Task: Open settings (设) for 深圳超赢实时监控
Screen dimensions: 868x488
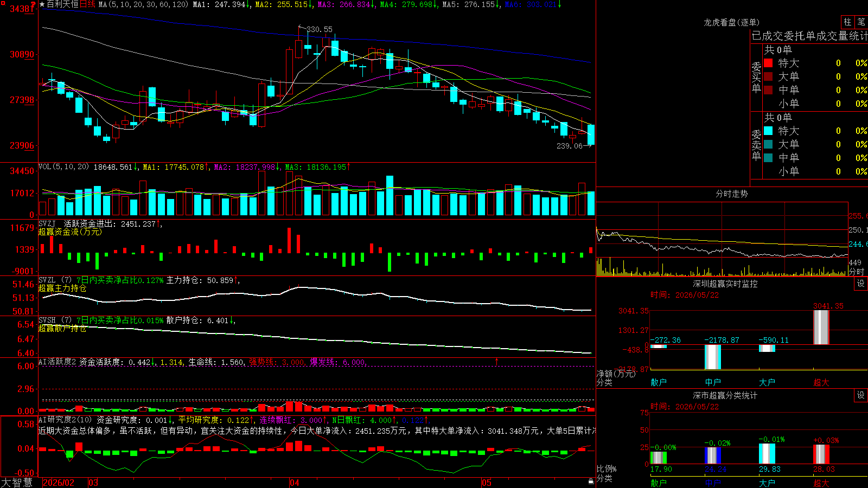Action: 861,284
